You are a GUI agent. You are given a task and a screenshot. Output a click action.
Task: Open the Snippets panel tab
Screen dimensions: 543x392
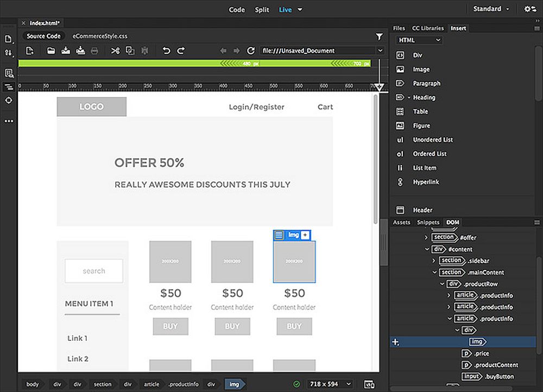coord(428,222)
